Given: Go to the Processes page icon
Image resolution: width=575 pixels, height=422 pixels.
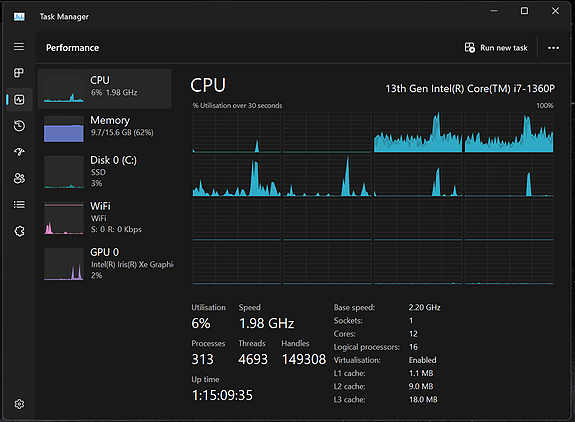Looking at the screenshot, I should pos(19,73).
